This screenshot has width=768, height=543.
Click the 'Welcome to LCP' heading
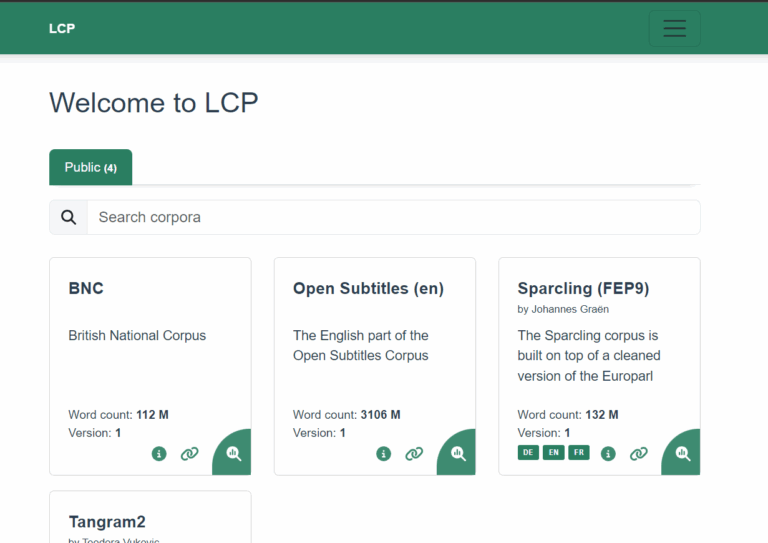tap(154, 103)
